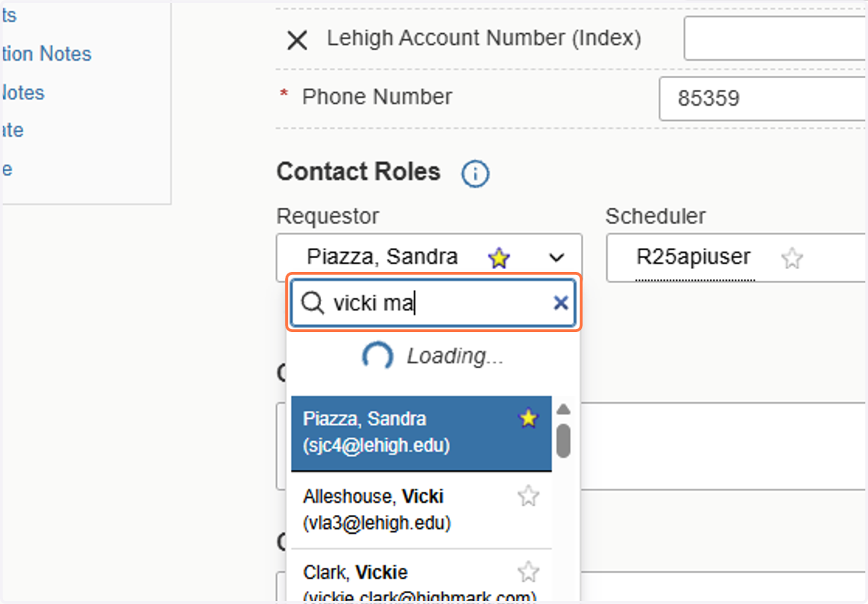
Task: Open the sidebar link ending in 'lotes'
Action: click(22, 93)
